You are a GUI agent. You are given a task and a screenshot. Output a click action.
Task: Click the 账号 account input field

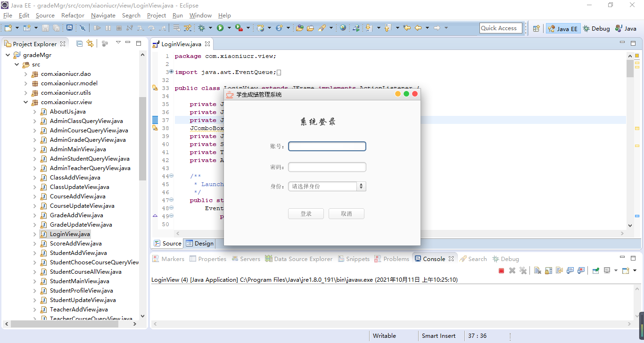(x=327, y=147)
